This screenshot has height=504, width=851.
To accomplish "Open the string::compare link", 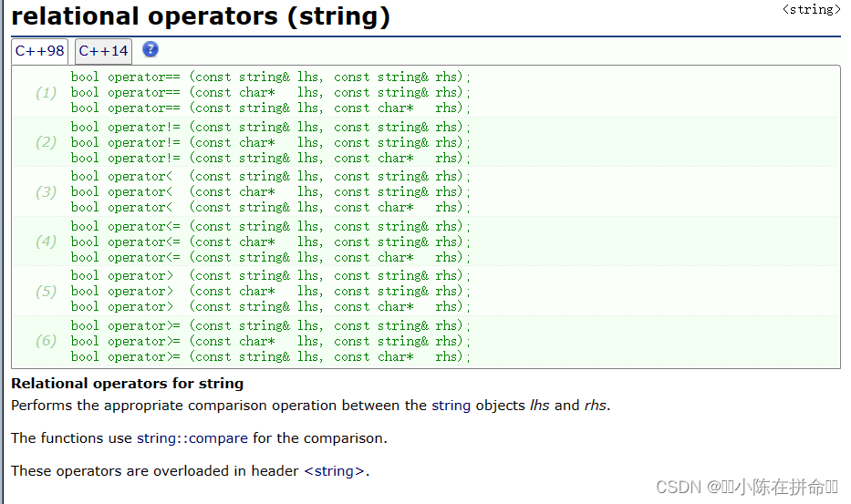I will click(192, 438).
